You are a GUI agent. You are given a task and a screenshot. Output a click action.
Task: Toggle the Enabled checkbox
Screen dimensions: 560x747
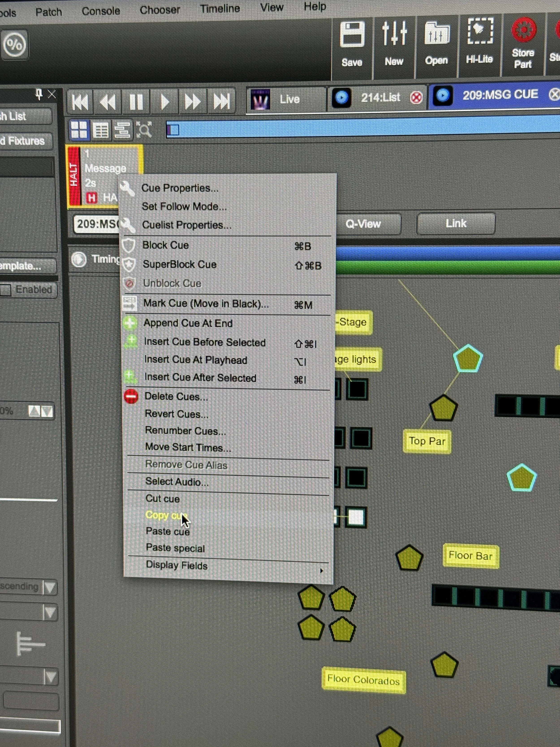pos(6,290)
